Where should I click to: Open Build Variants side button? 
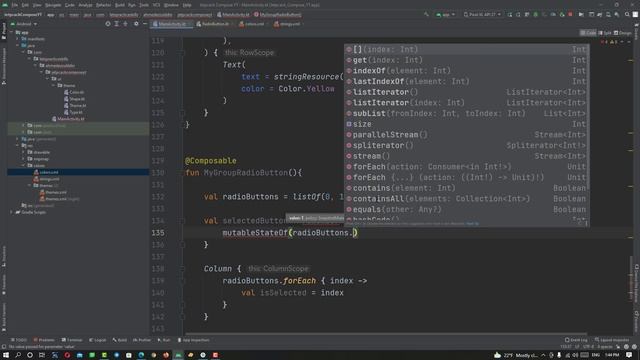[4, 316]
